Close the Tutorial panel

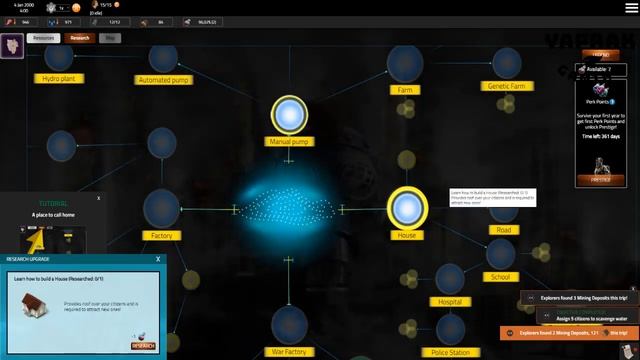pos(98,198)
